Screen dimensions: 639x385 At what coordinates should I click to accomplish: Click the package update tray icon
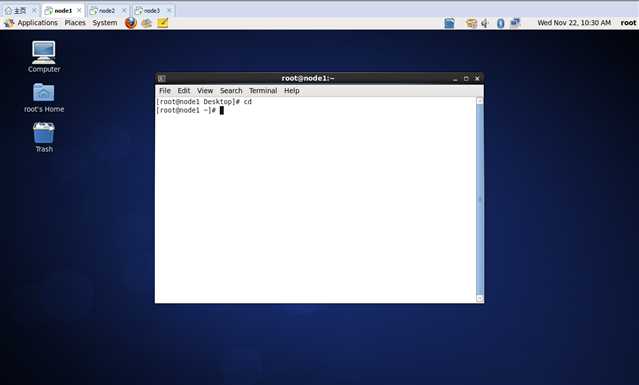click(471, 23)
